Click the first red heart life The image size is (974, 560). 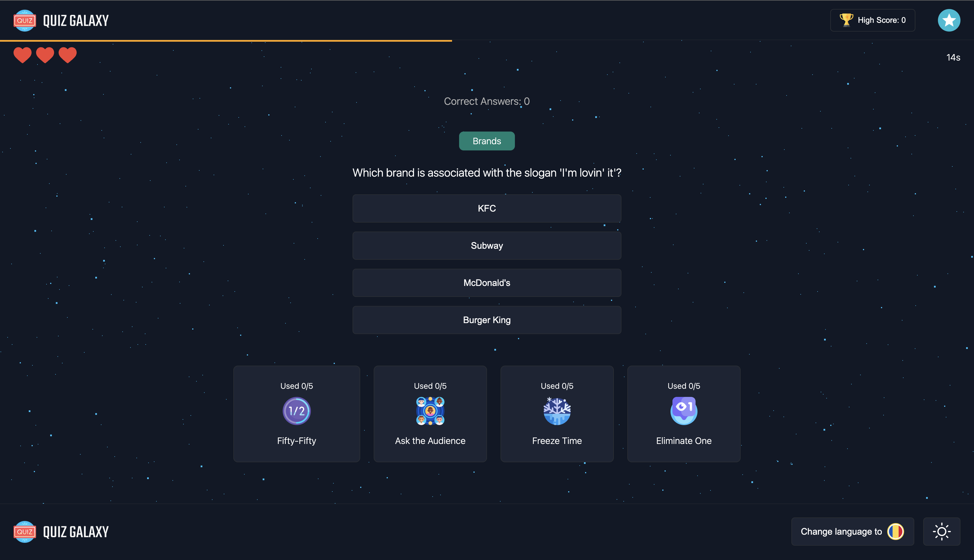(x=22, y=55)
